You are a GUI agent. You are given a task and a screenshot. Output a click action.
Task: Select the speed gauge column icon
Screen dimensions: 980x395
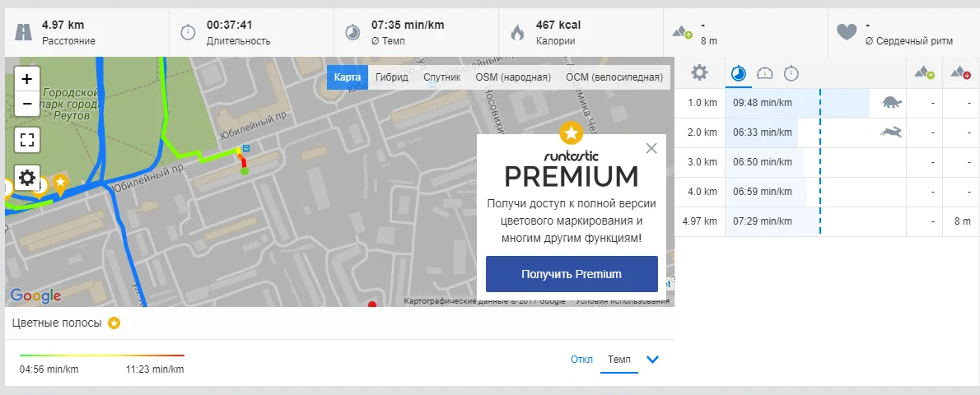click(765, 73)
